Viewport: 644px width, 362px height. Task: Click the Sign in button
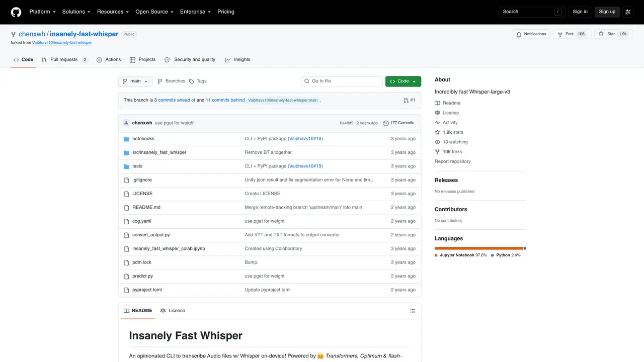point(580,12)
